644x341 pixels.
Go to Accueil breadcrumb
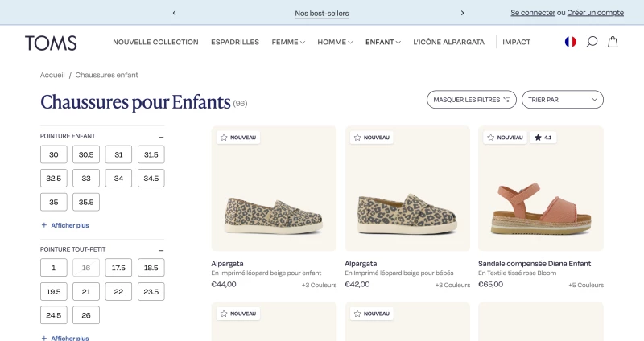click(x=52, y=75)
